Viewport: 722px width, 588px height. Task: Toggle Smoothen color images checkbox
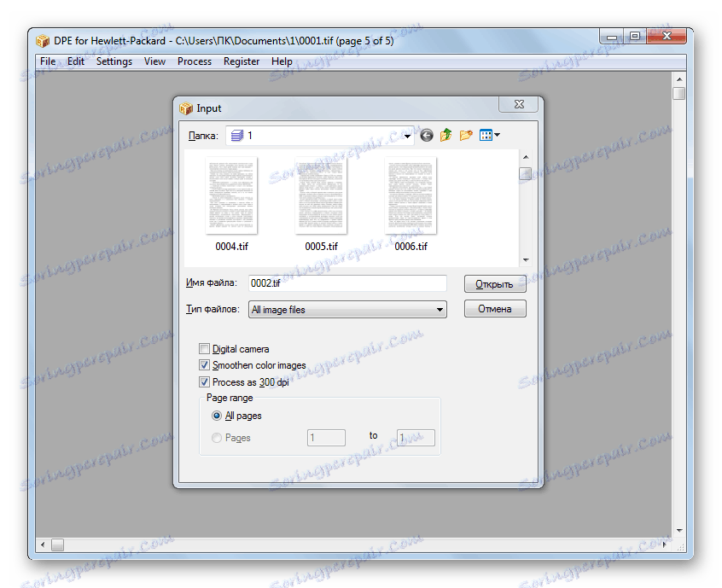(205, 365)
